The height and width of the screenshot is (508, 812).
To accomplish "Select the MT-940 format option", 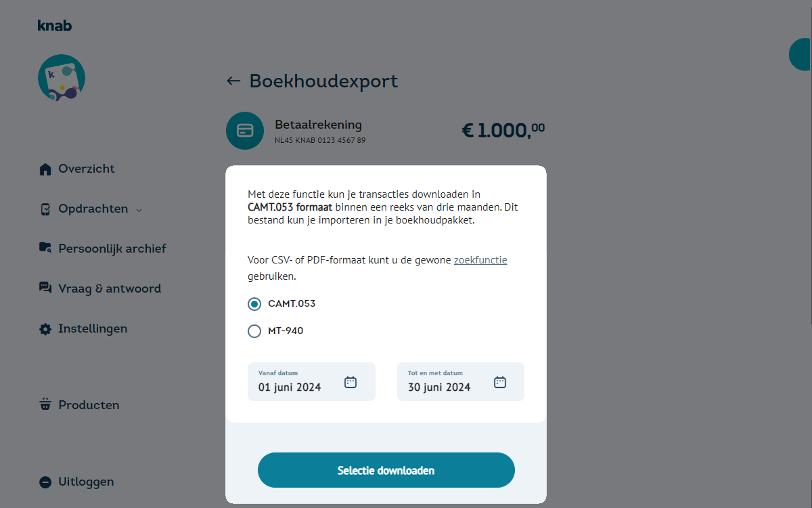I will click(254, 331).
